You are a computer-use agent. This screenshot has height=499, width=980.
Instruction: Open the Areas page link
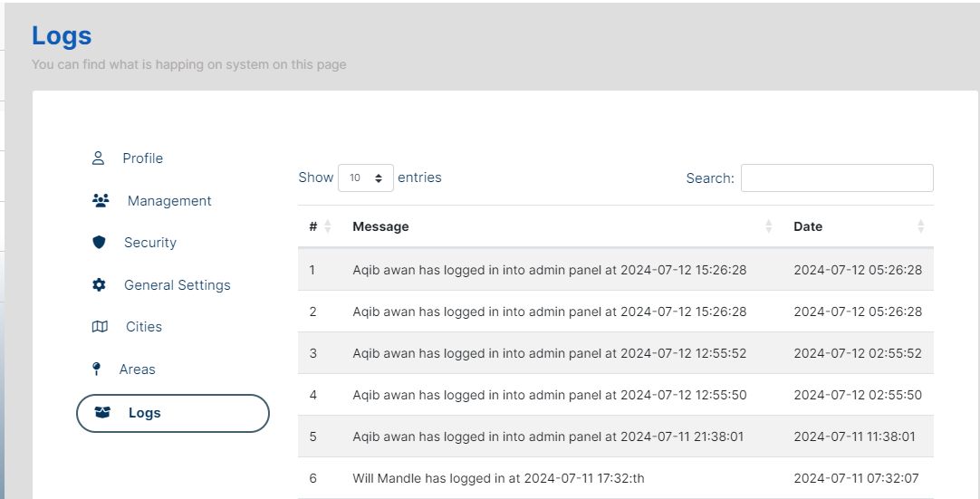pyautogui.click(x=138, y=369)
